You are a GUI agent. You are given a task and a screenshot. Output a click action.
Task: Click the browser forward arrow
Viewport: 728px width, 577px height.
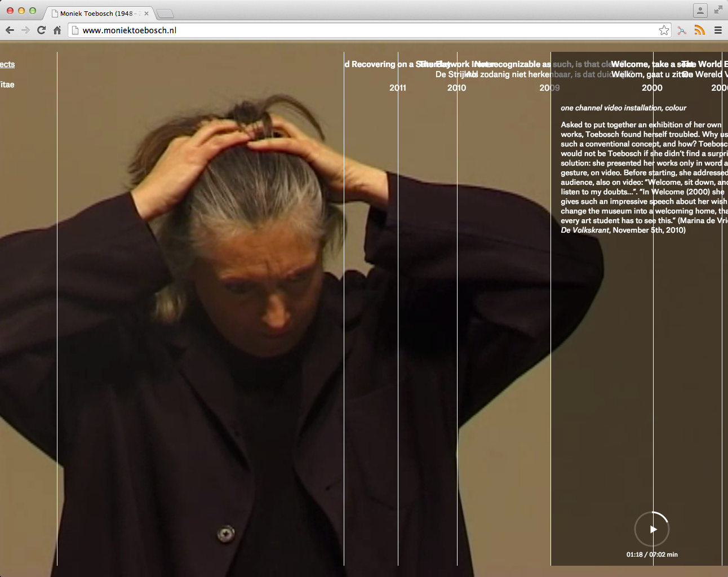click(x=25, y=30)
